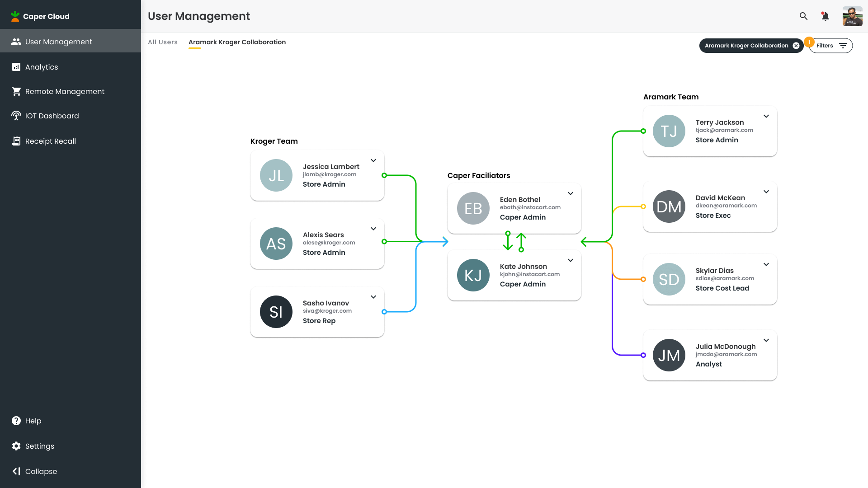Open Settings via the gear icon
The width and height of the screenshot is (868, 488).
pos(16,446)
